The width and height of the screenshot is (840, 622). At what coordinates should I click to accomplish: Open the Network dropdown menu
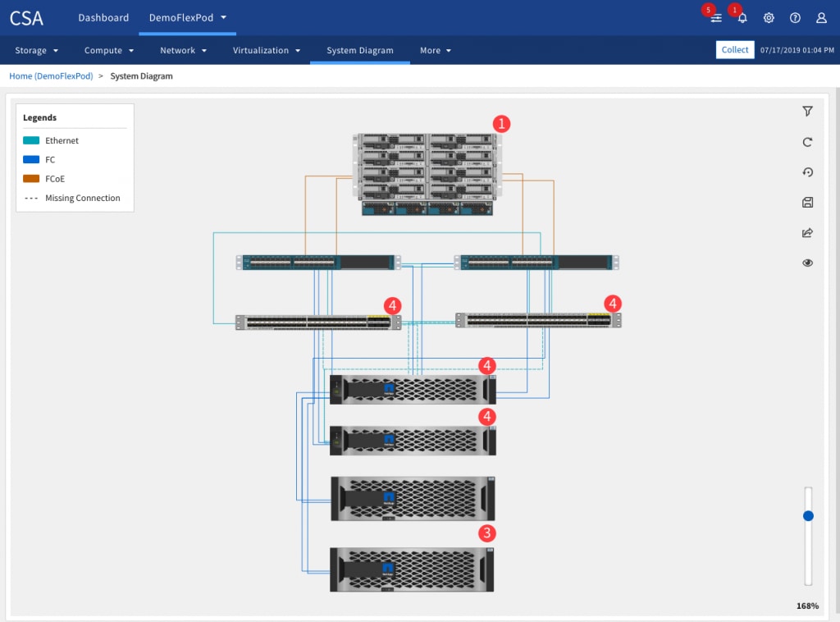[x=183, y=51]
